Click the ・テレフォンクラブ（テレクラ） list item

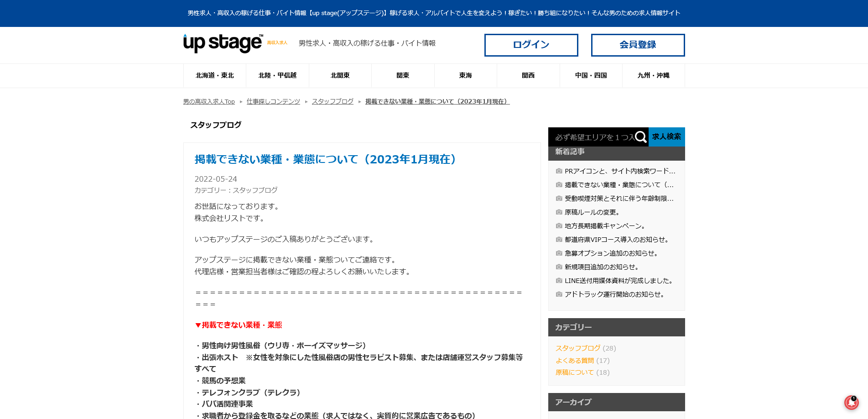point(249,393)
